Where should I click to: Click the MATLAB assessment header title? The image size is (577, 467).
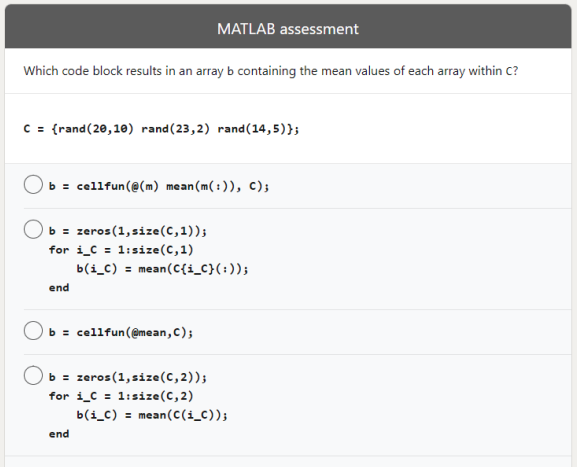pos(288,29)
